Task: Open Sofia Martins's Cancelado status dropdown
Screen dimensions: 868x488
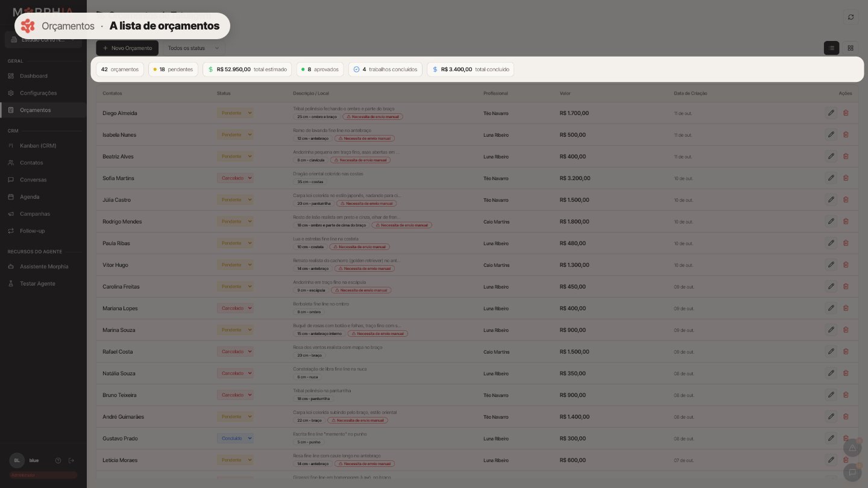Action: point(235,178)
